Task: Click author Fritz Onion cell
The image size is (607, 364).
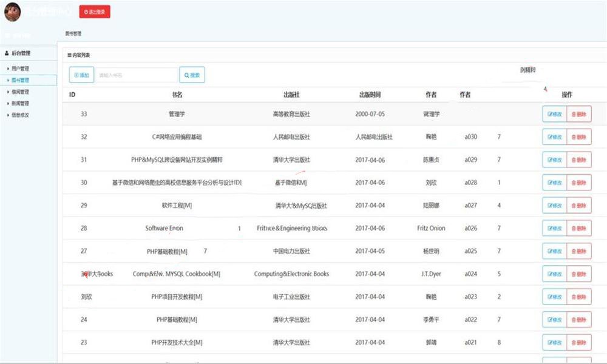Action: coord(431,228)
